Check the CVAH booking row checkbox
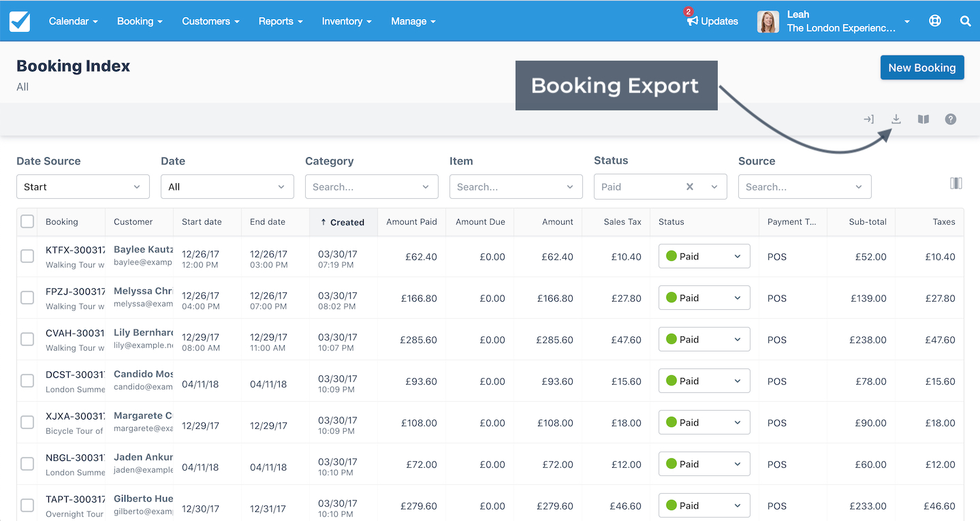This screenshot has width=980, height=521. [27, 339]
